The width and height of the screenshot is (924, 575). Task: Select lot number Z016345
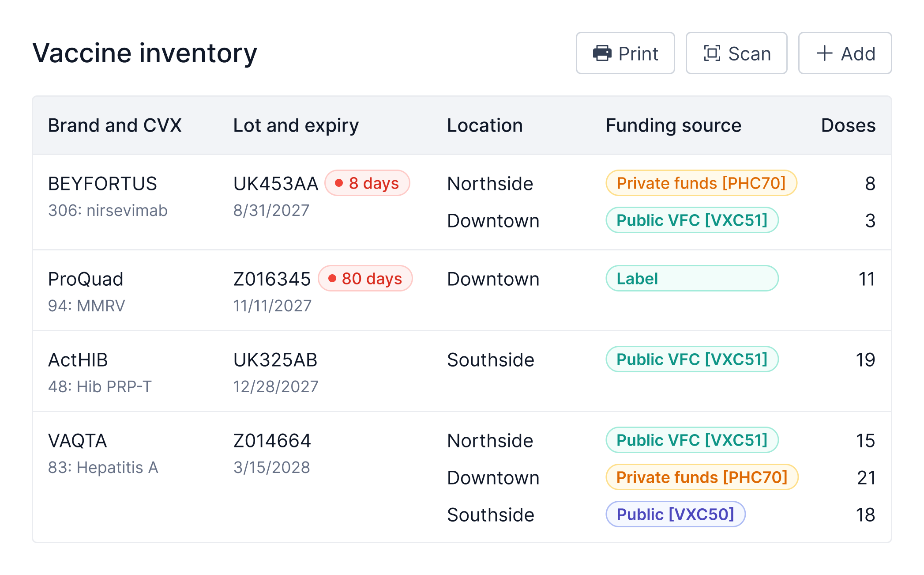[x=272, y=279]
